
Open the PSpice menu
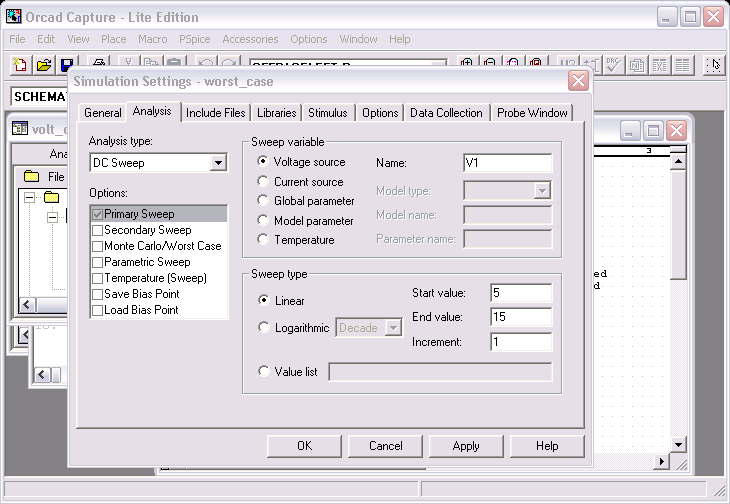coord(195,39)
